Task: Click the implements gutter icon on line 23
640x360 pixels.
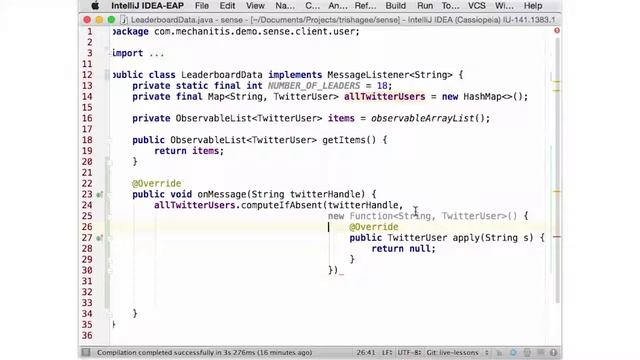Action: [x=99, y=195]
